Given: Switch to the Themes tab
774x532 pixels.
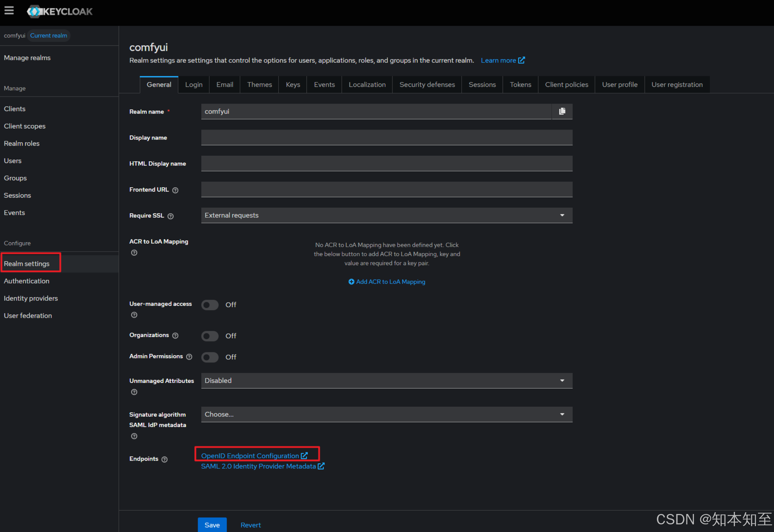Looking at the screenshot, I should 259,85.
